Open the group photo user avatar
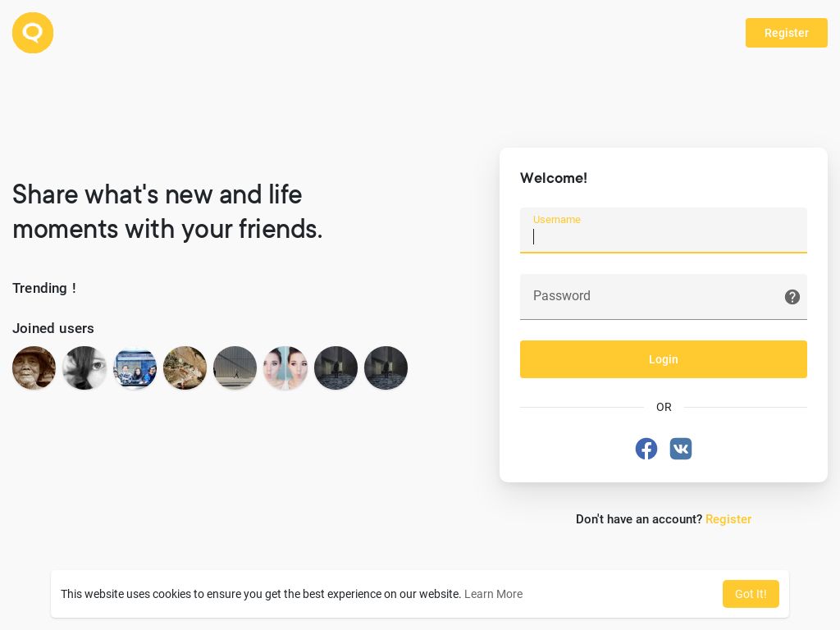Image resolution: width=840 pixels, height=630 pixels. click(135, 368)
